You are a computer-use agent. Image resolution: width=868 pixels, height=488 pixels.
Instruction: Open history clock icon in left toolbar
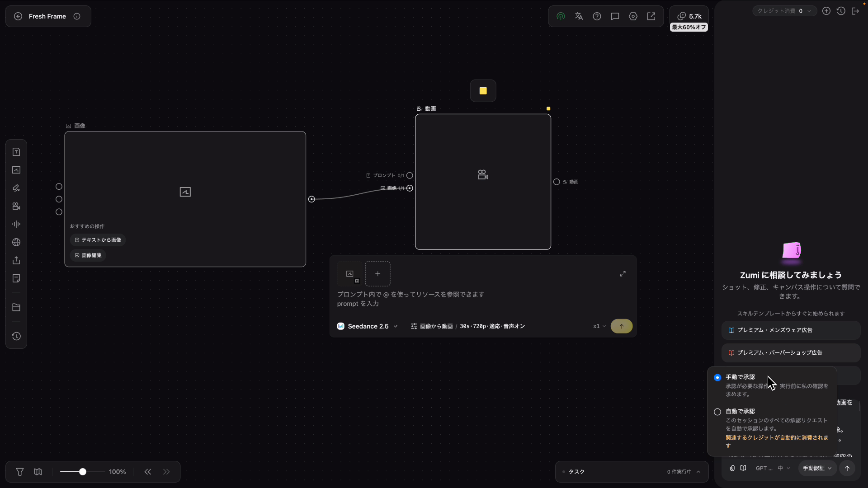[16, 336]
